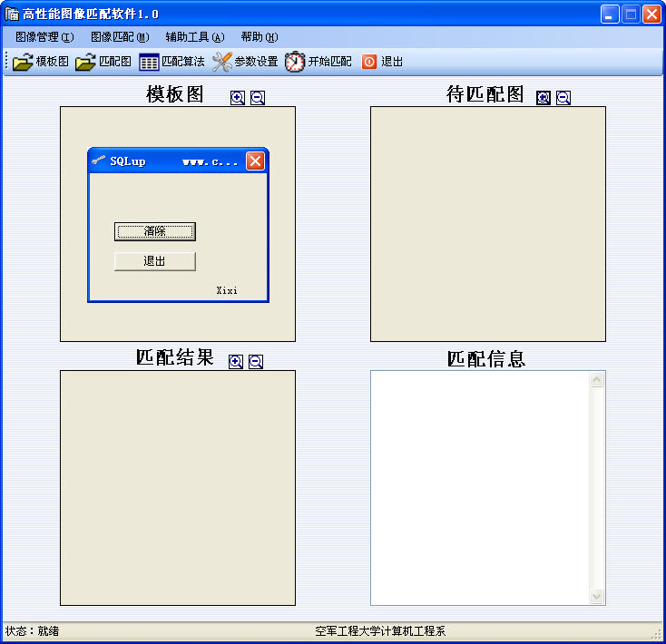
Task: Open 参数设置 parameter settings
Action: pos(245,62)
